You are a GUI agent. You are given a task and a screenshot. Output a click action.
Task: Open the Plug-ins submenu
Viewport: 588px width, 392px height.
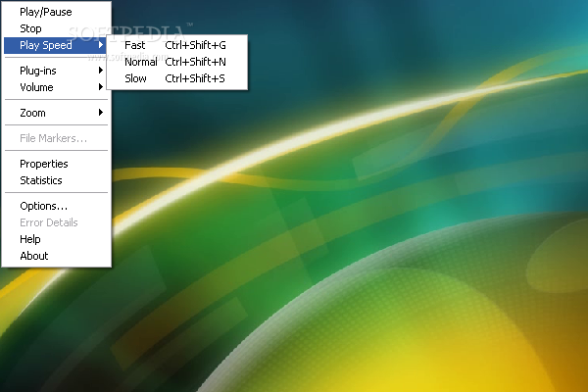coord(56,71)
